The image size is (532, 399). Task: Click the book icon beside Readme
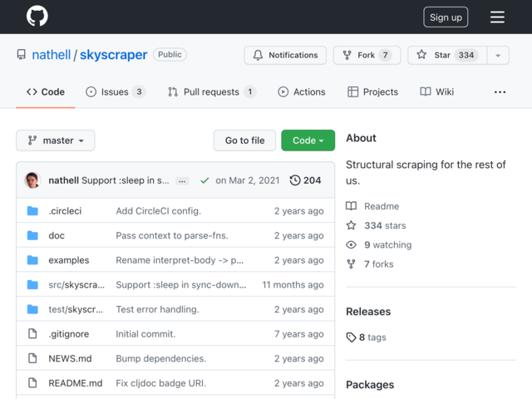click(x=351, y=206)
